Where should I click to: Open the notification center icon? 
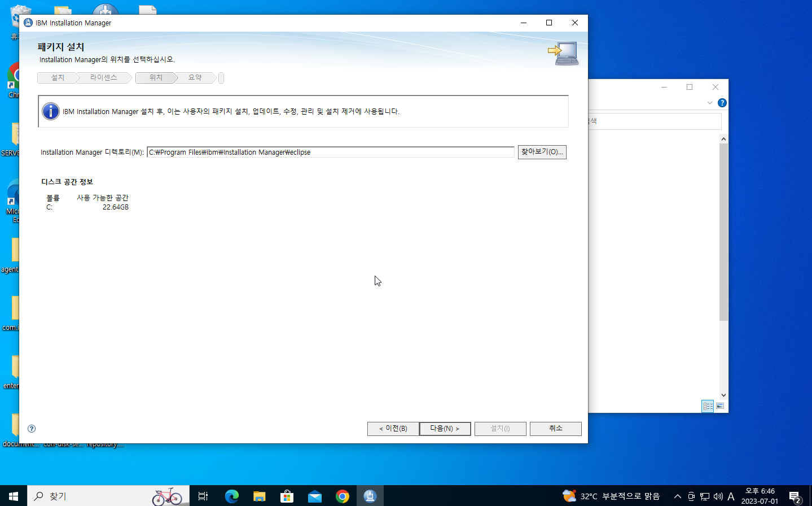tap(796, 496)
